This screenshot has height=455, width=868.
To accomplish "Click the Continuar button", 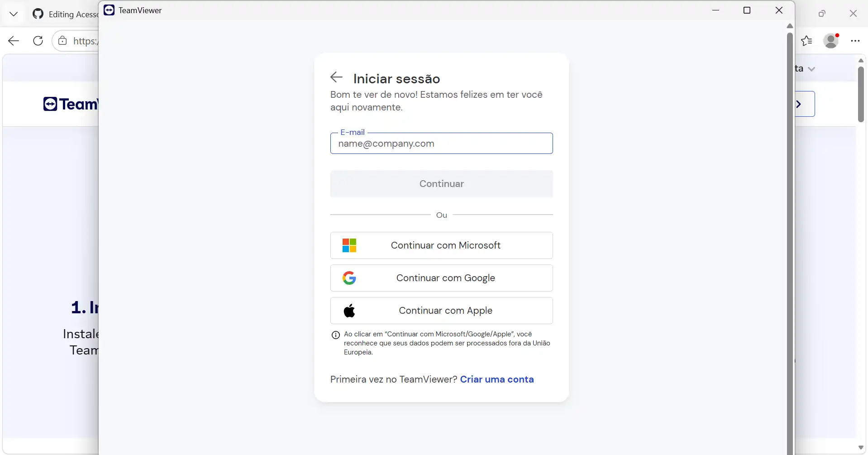I will [x=442, y=184].
